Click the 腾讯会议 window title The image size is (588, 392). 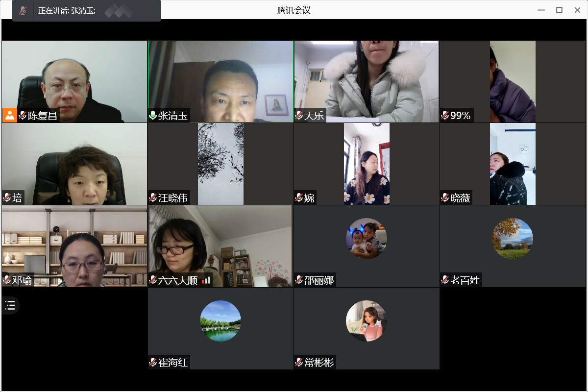click(294, 10)
